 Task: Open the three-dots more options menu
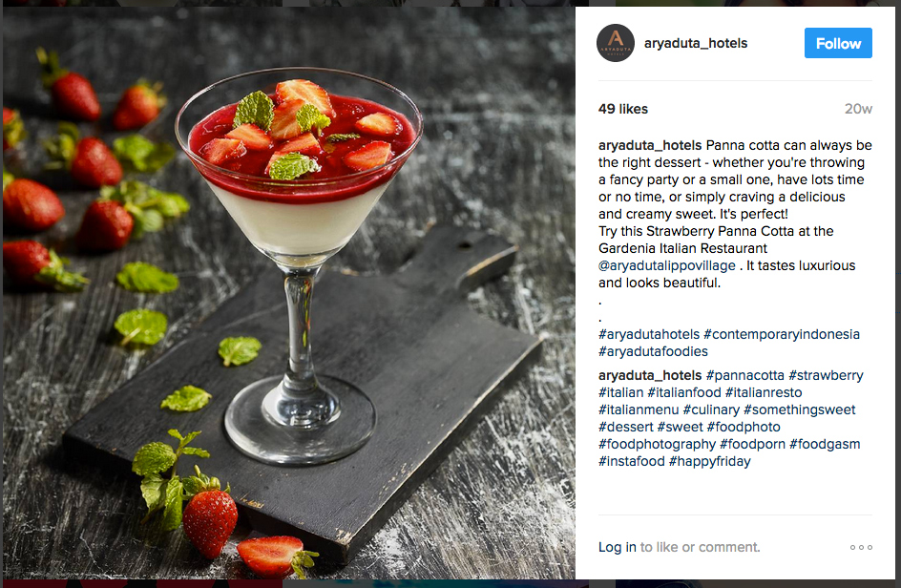(861, 547)
